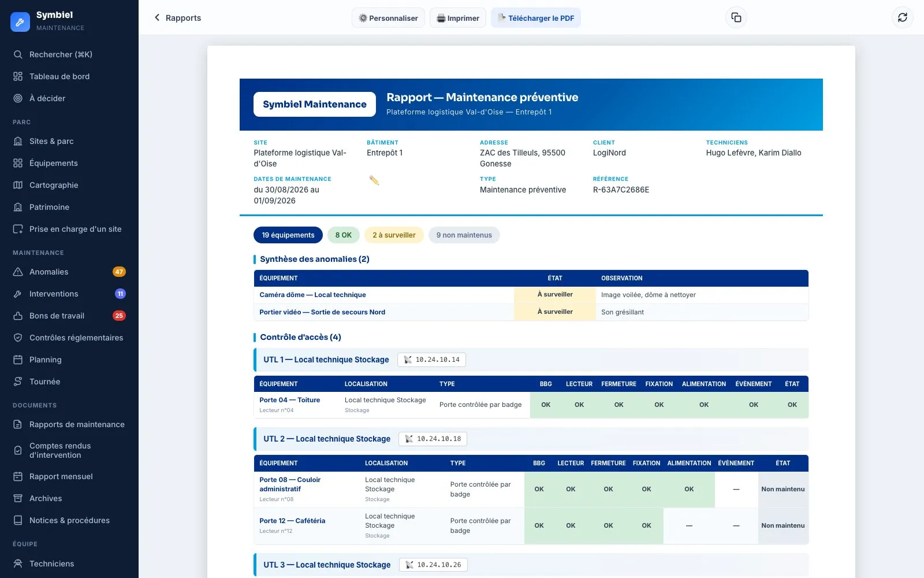Screen dimensions: 924x578
Task: Click the Anomalies warning triangle icon
Action: pyautogui.click(x=18, y=272)
